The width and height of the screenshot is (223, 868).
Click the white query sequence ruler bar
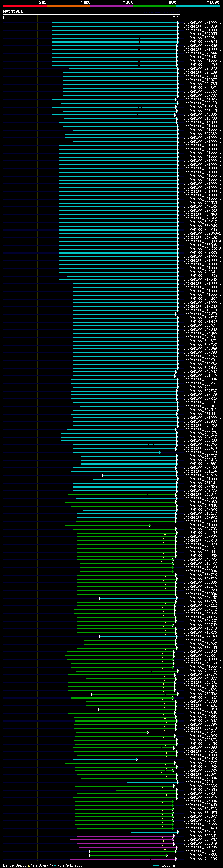pos(92,14)
